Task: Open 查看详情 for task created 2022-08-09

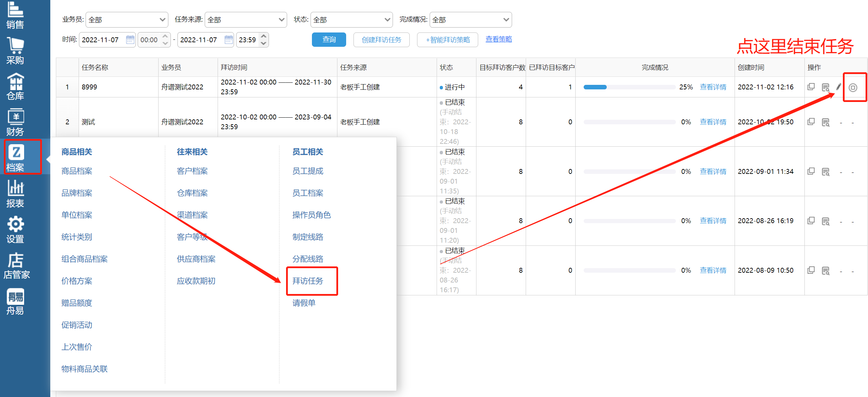Action: [713, 270]
